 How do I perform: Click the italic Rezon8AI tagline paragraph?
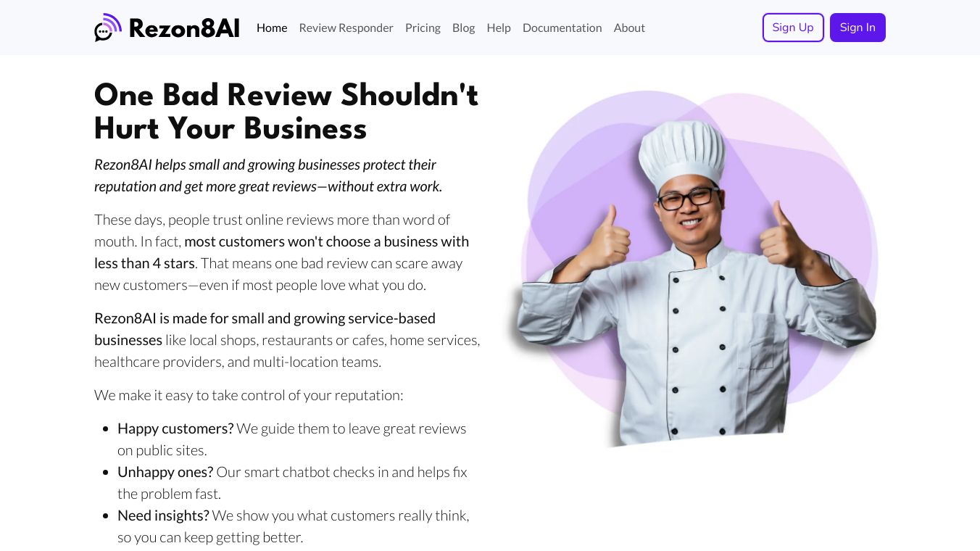pos(268,175)
